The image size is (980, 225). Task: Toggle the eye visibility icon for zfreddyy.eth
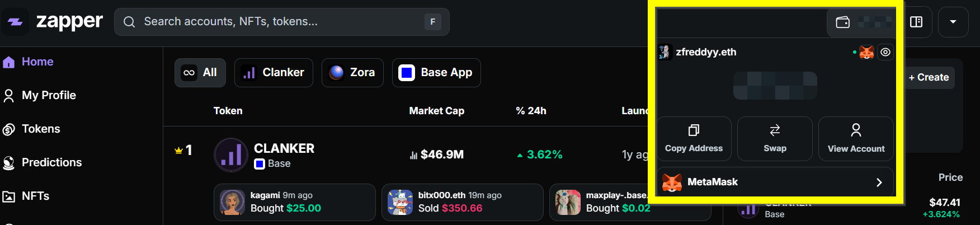tap(885, 52)
